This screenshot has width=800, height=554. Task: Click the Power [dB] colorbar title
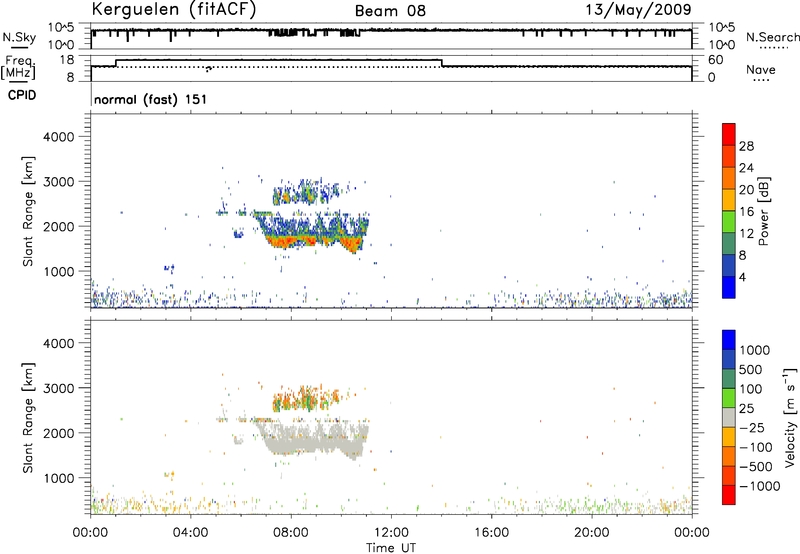[763, 211]
